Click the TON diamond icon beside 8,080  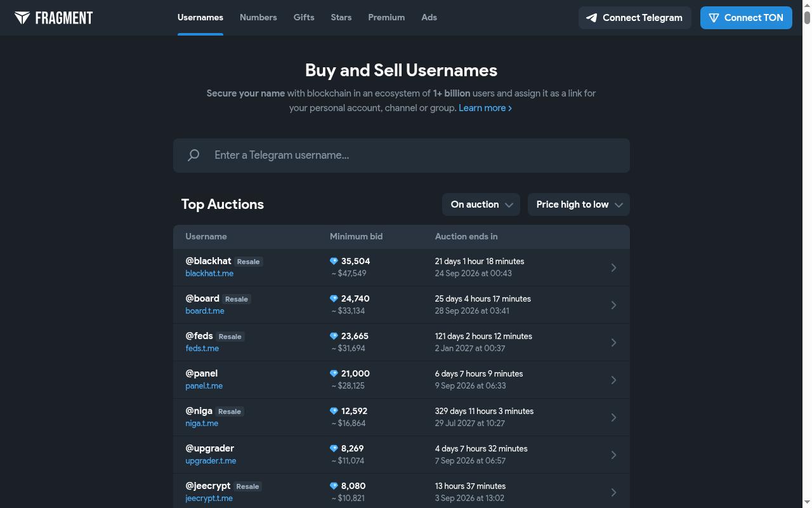pos(334,486)
